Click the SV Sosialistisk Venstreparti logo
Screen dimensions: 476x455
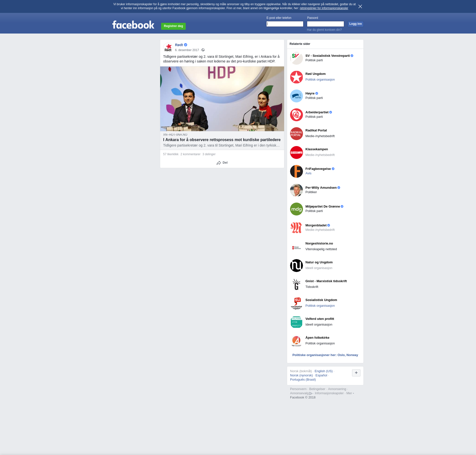point(297,58)
